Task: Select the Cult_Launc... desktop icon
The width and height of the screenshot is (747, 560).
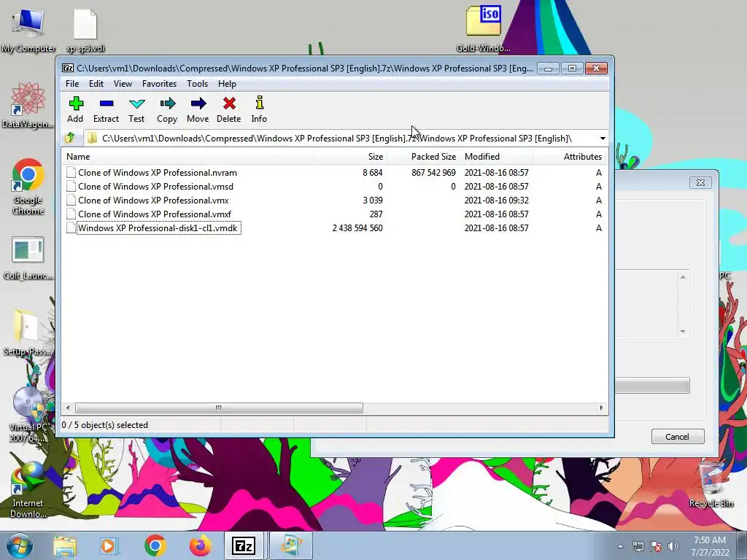Action: pyautogui.click(x=28, y=257)
